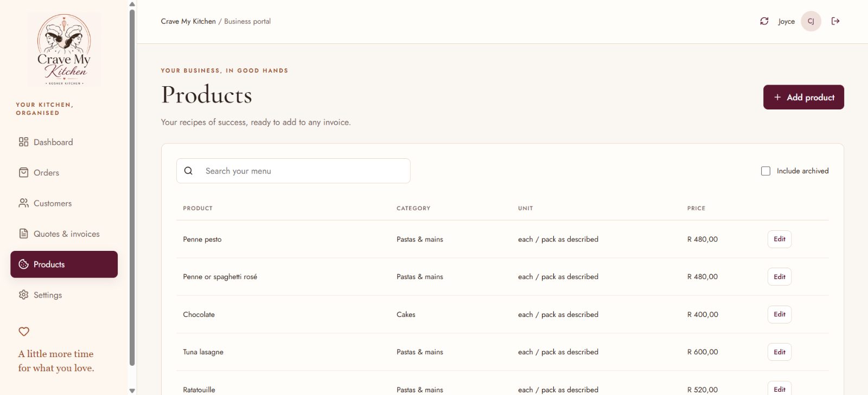Navigate to Quotes & invoices

point(64,234)
